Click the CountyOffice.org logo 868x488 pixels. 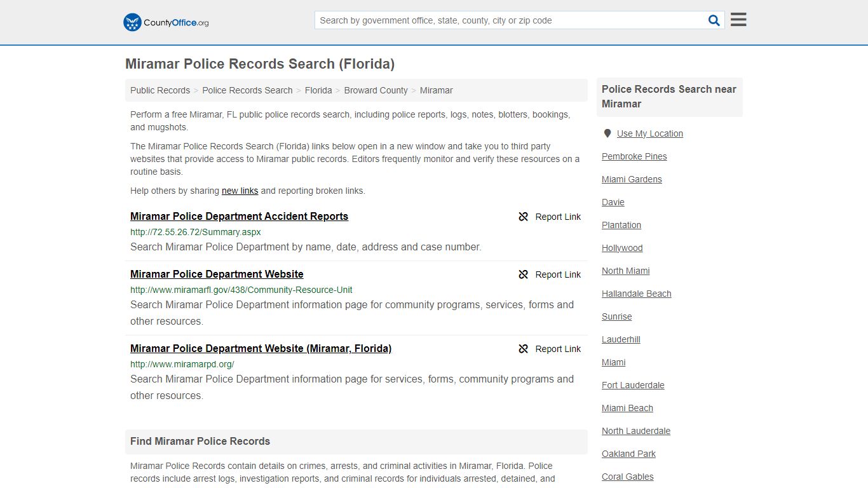[x=166, y=22]
